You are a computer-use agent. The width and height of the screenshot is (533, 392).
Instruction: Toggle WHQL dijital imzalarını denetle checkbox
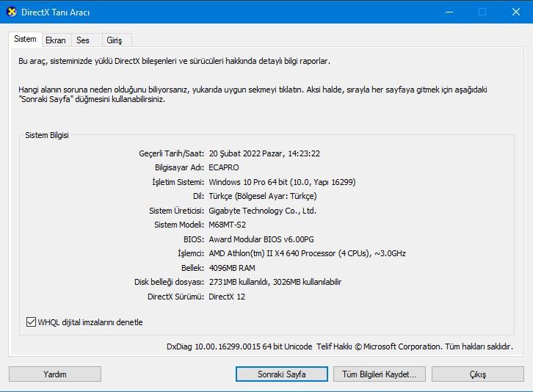31,322
